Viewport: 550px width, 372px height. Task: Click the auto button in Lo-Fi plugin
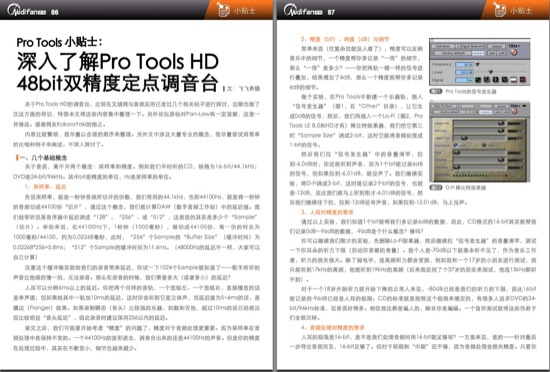[497, 112]
